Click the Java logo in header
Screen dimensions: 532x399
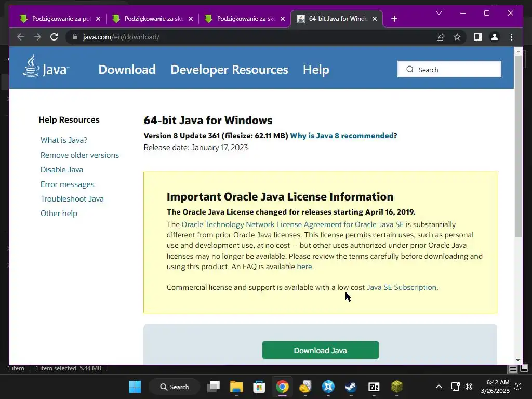click(x=46, y=66)
